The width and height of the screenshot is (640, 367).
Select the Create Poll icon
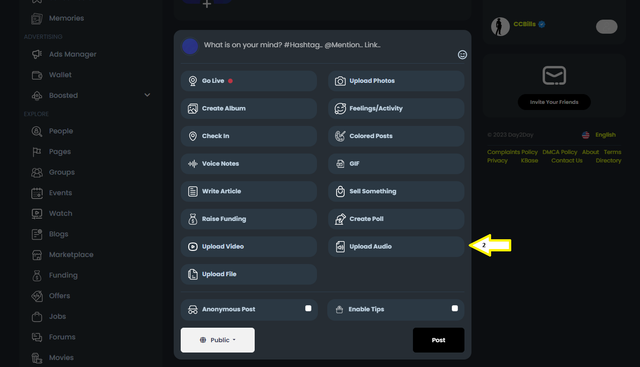point(340,219)
